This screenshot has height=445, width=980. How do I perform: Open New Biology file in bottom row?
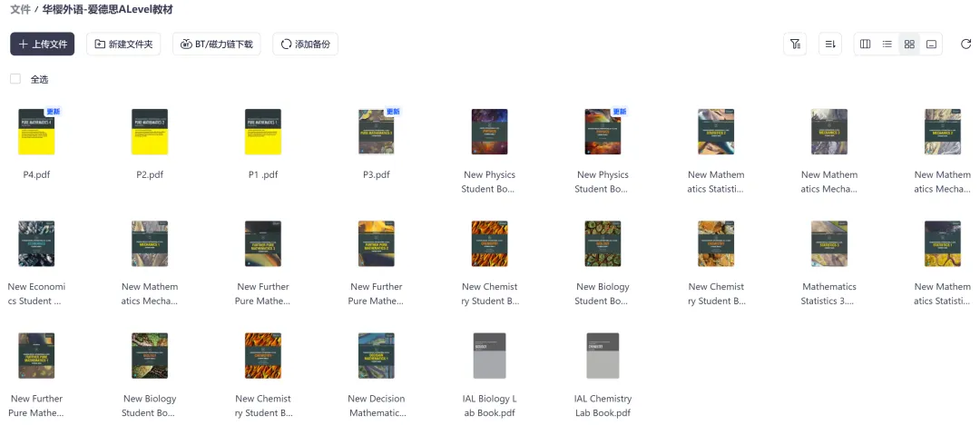point(150,355)
